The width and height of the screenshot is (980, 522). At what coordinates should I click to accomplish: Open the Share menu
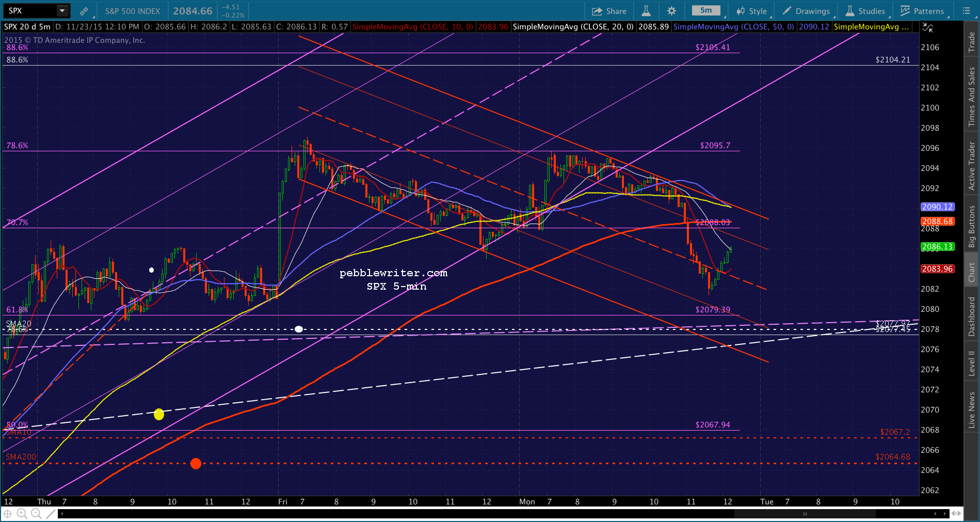(x=609, y=11)
